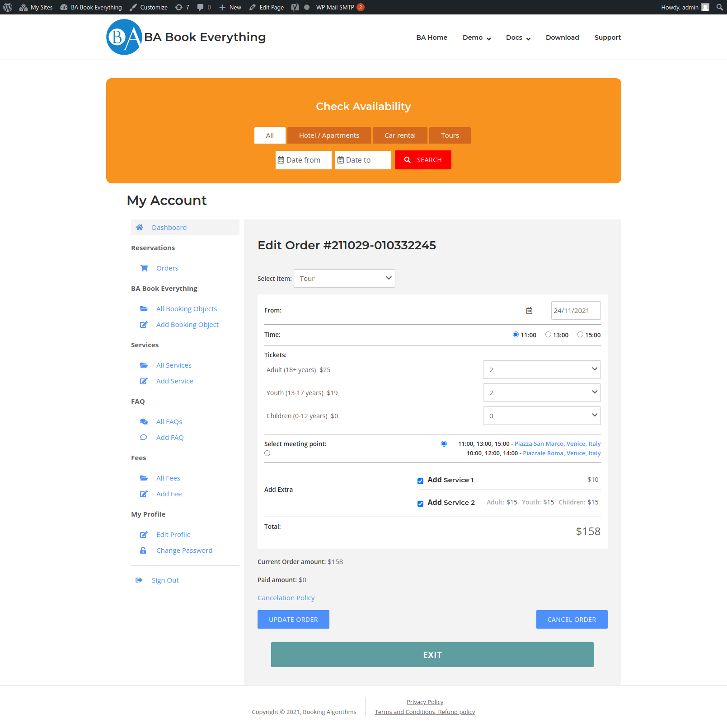Open the Adult tickets quantity dropdown
This screenshot has height=728, width=727.
541,370
